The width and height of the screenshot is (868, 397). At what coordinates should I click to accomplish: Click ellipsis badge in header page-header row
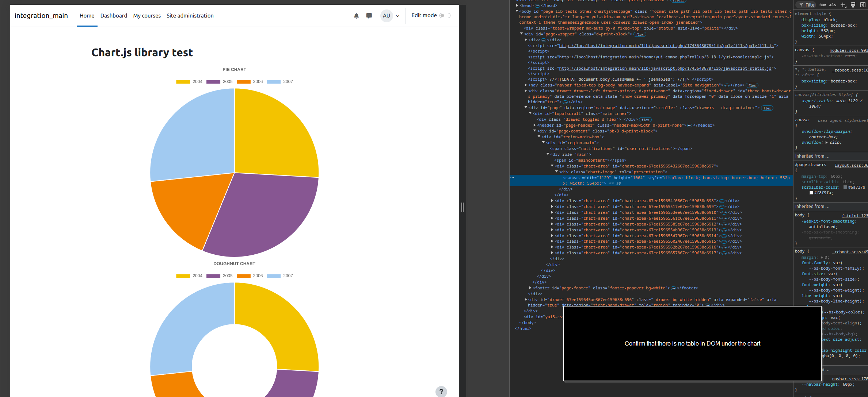689,126
